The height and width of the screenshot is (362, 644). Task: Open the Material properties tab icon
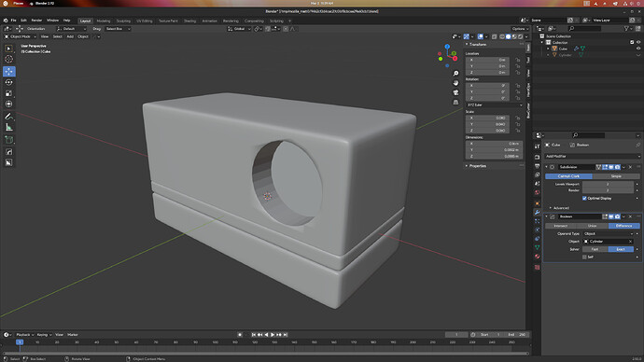[x=538, y=257]
